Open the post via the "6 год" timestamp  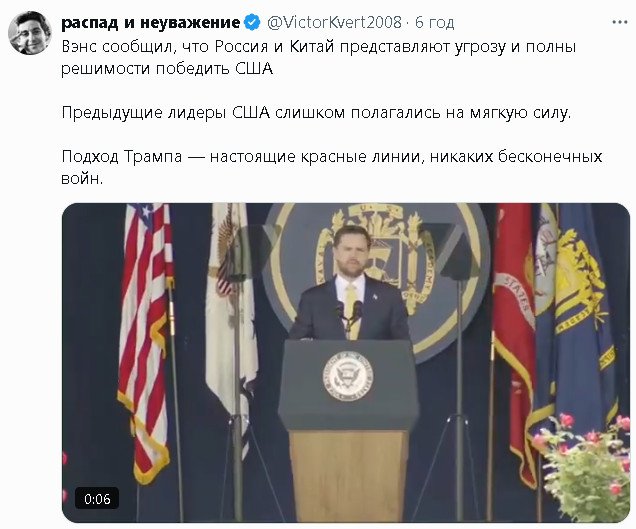[434, 22]
